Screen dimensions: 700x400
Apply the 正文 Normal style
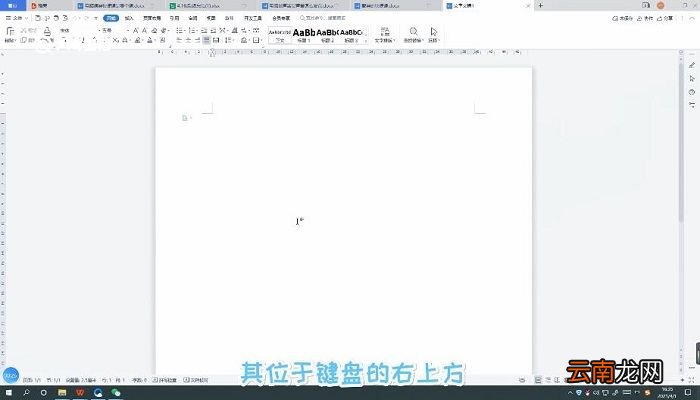(x=280, y=35)
